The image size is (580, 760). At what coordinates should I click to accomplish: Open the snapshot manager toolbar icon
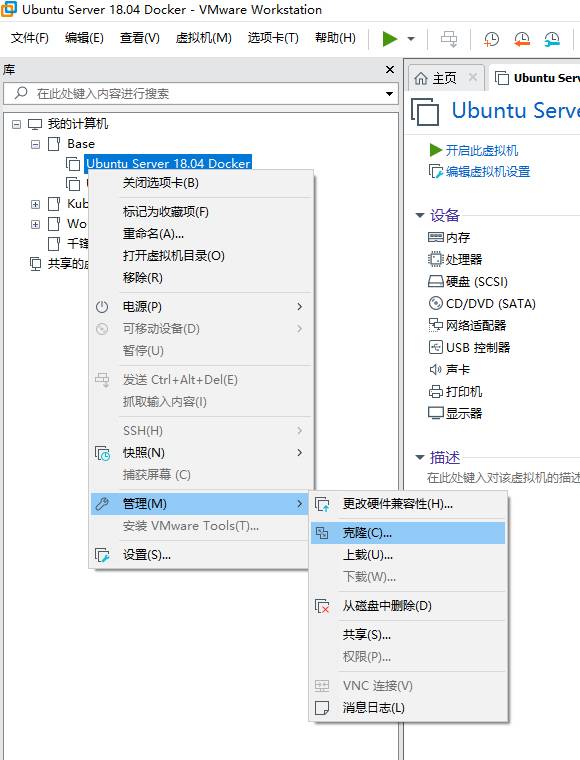552,39
